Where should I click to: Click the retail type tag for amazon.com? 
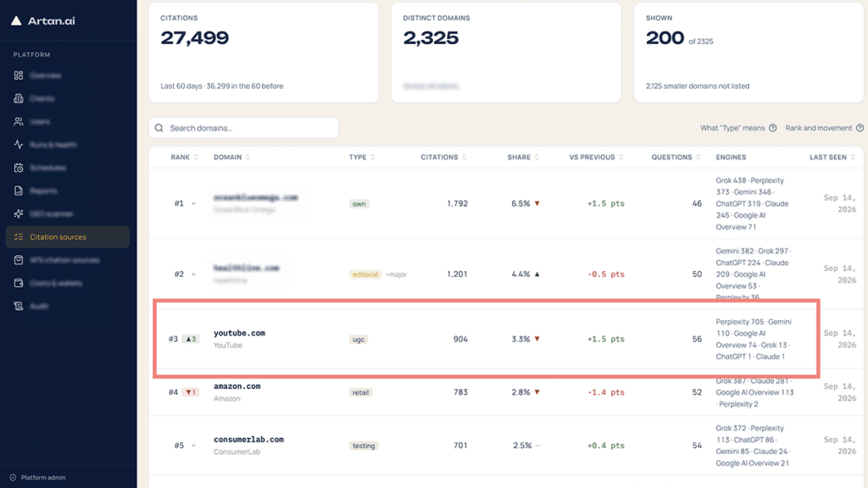(x=360, y=392)
